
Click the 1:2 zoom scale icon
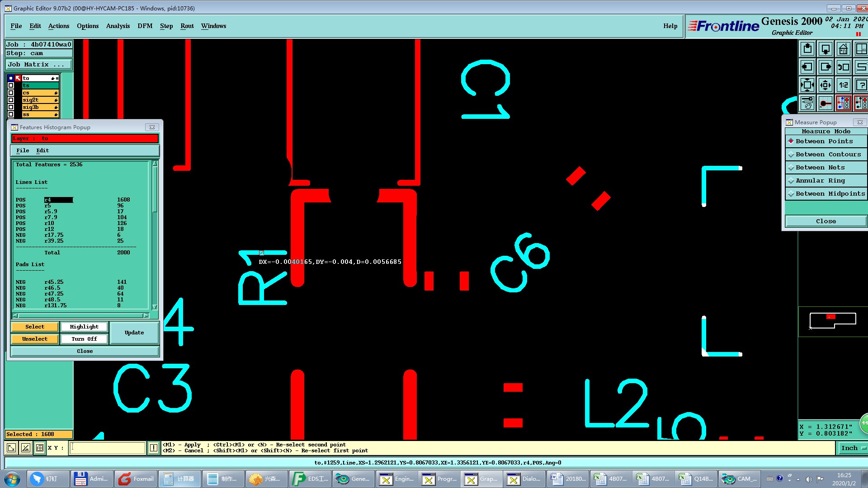coord(843,85)
